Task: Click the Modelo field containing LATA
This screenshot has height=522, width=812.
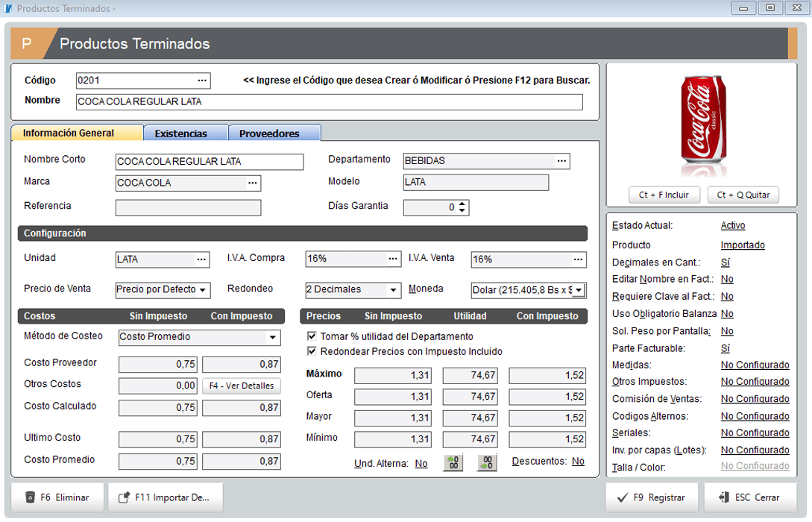Action: pos(476,182)
